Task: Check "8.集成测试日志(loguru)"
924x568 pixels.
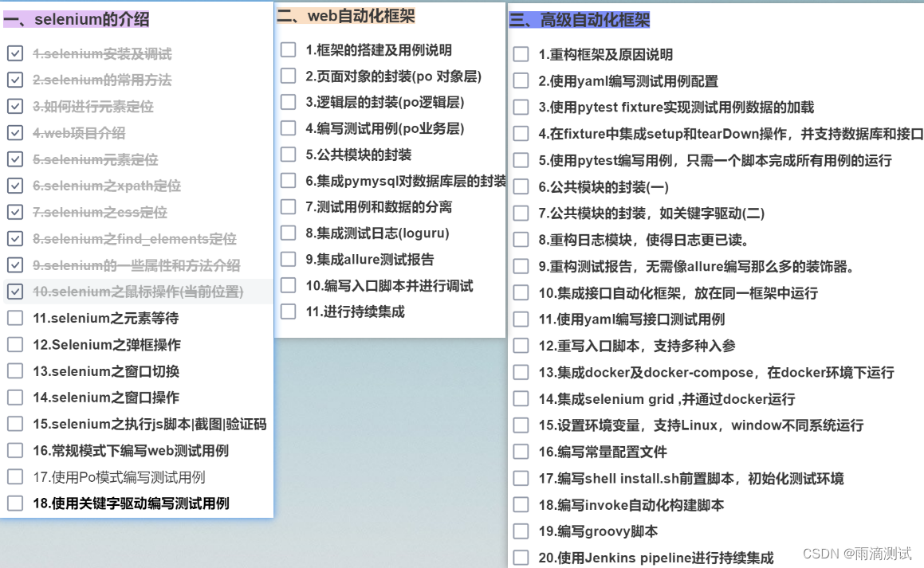Action: (x=288, y=233)
